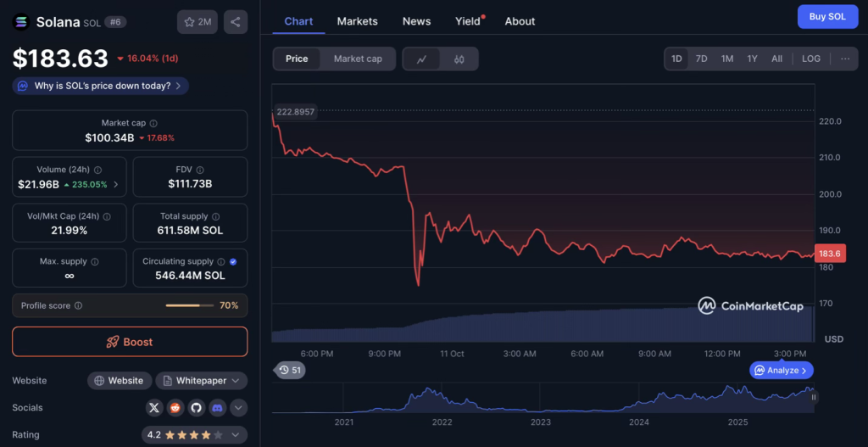
Task: Add Solana to watchlist via star
Action: [x=196, y=22]
